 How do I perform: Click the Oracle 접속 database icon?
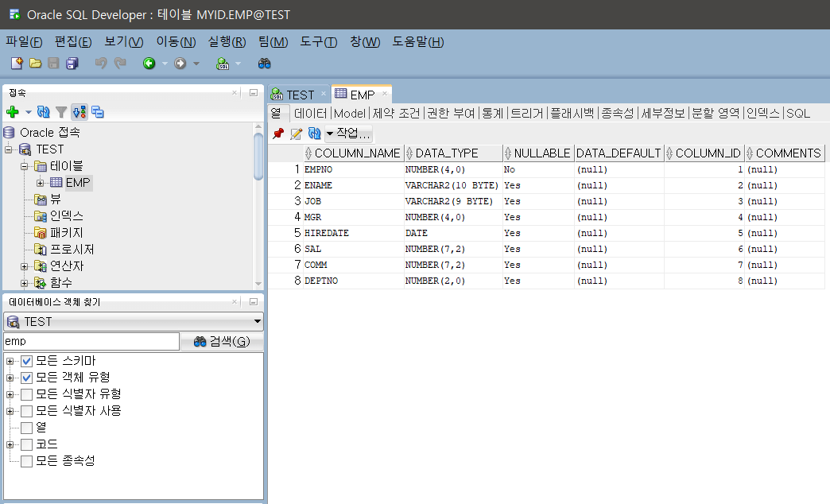pyautogui.click(x=9, y=132)
